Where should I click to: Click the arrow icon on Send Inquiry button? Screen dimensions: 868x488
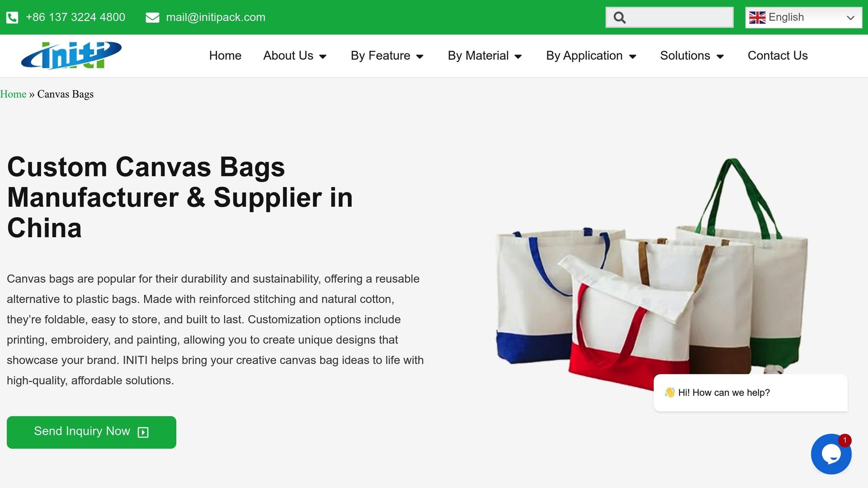143,432
